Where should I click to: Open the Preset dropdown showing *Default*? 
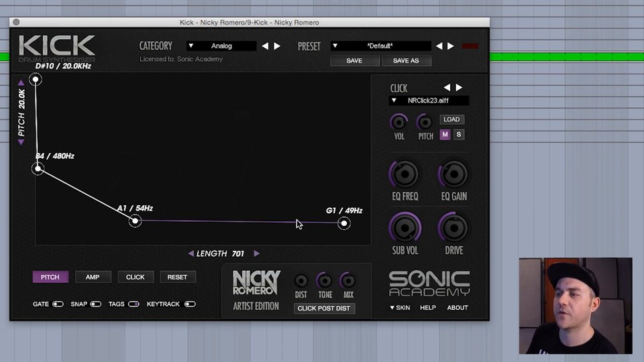[x=381, y=46]
